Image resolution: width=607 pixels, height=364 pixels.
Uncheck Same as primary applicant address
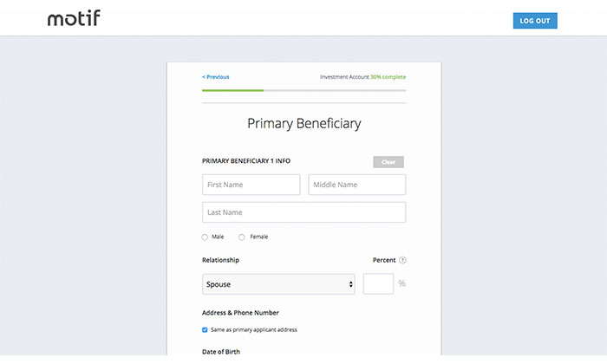pyautogui.click(x=205, y=330)
